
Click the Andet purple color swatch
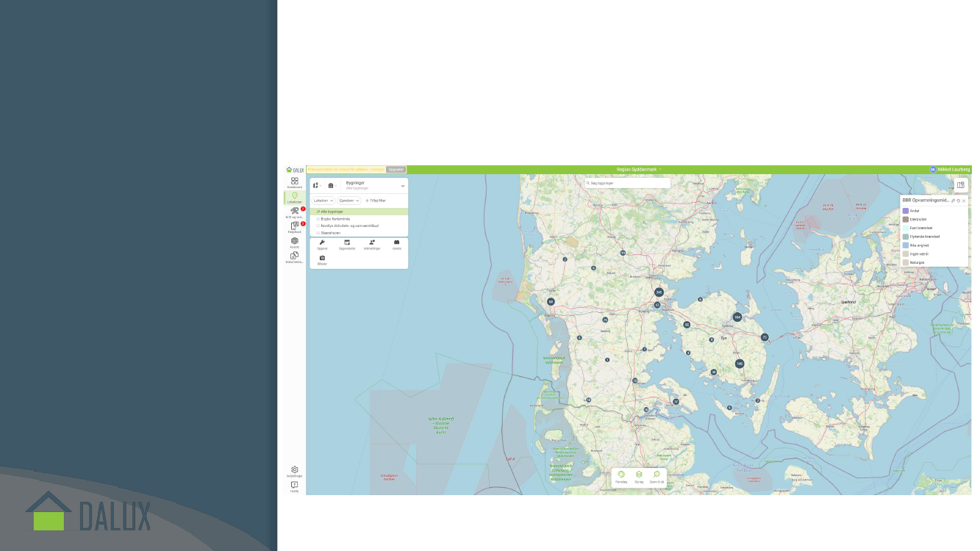(906, 211)
